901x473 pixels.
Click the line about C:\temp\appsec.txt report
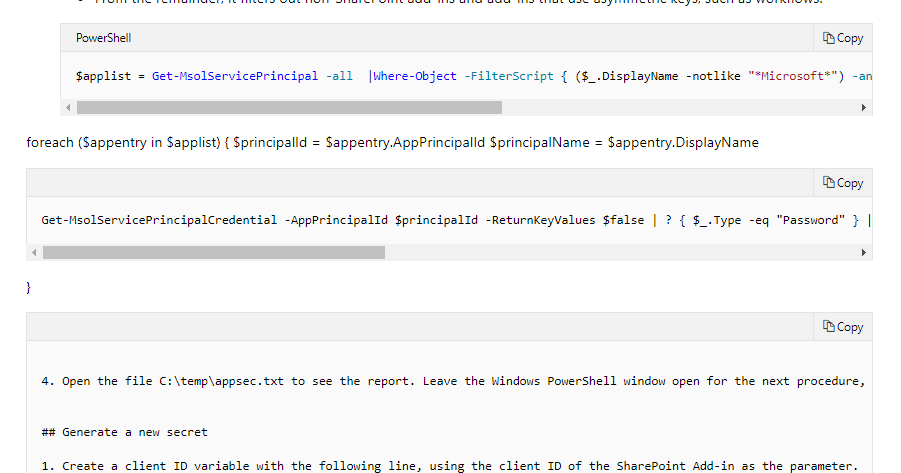(453, 381)
